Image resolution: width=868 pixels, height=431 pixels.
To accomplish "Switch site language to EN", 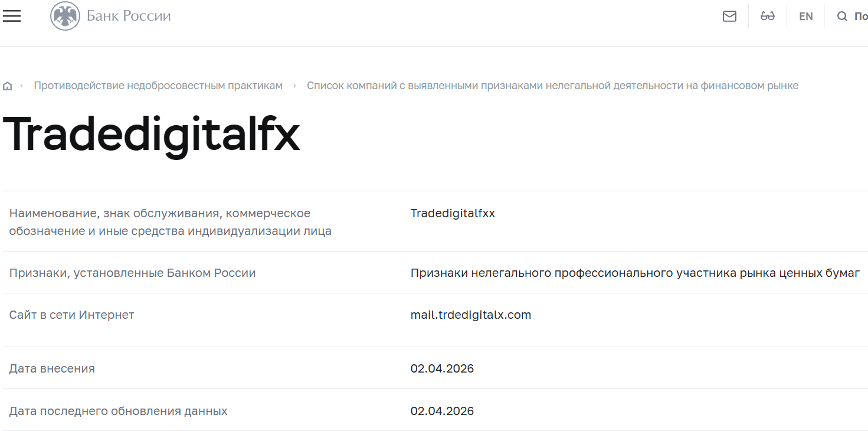I will point(805,16).
